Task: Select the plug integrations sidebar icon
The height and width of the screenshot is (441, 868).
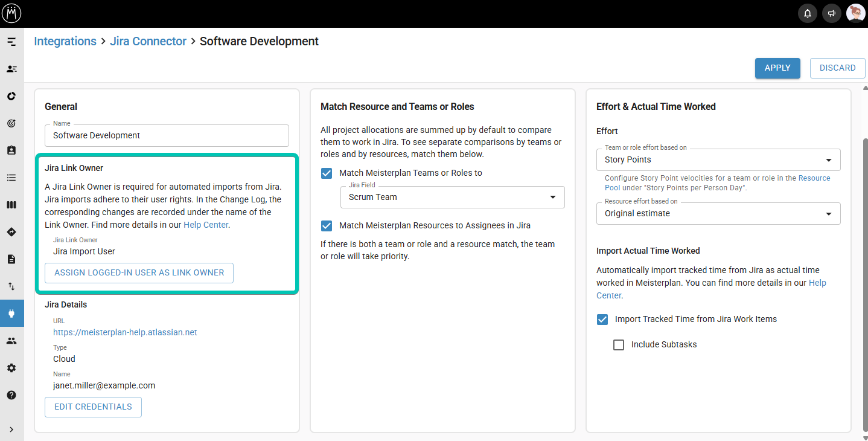Action: (x=11, y=313)
